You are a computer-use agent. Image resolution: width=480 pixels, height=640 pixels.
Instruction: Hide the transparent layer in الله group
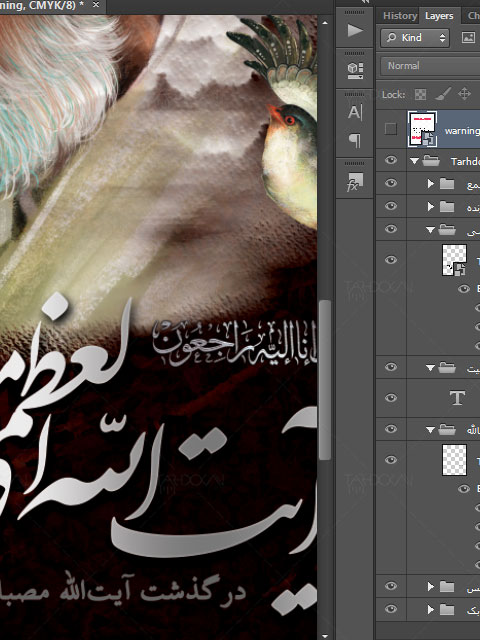pos(391,460)
